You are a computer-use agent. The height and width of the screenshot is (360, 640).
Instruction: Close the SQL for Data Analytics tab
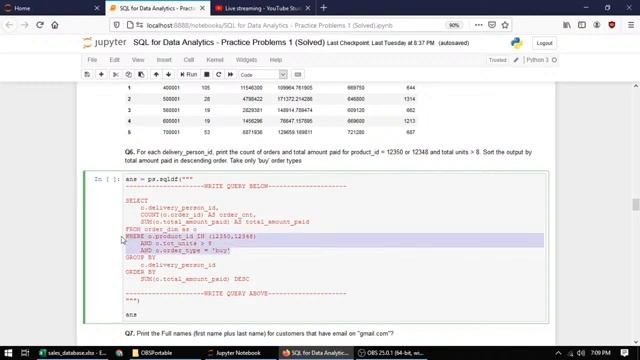[202, 8]
